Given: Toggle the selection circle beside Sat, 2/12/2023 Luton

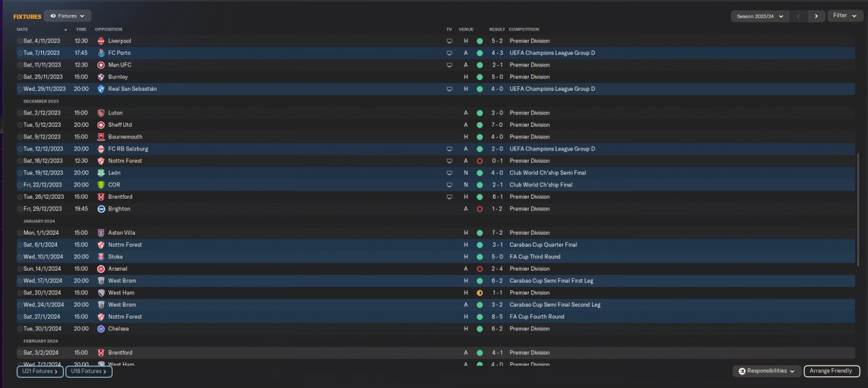Looking at the screenshot, I should [20, 113].
